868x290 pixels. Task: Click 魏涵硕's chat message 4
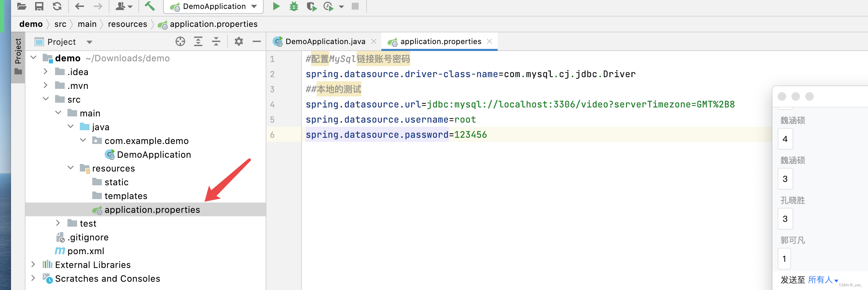pyautogui.click(x=785, y=139)
